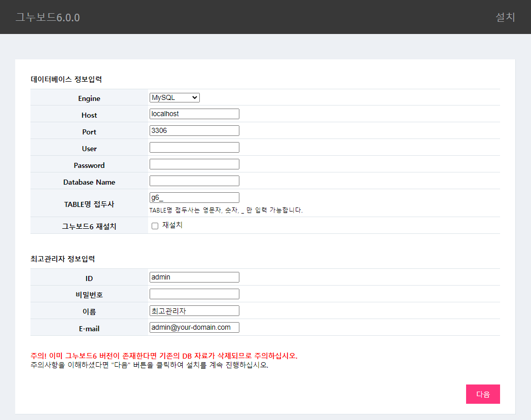Click the red 주의! DB deletion warning text
Image resolution: width=531 pixels, height=420 pixels.
(164, 356)
